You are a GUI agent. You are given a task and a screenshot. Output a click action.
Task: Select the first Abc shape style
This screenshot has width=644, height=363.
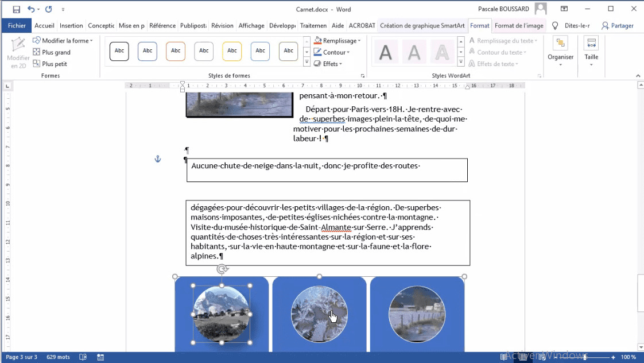coord(119,51)
